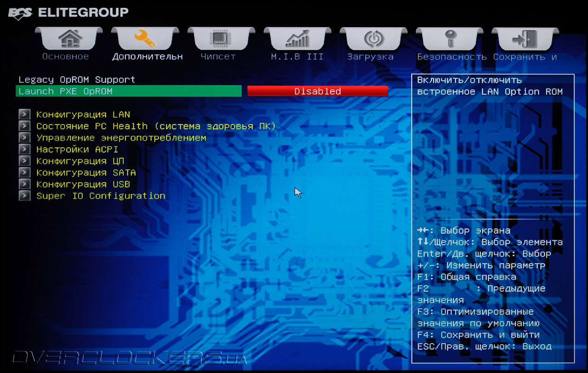Open the Загрузка tab label

[x=370, y=57]
